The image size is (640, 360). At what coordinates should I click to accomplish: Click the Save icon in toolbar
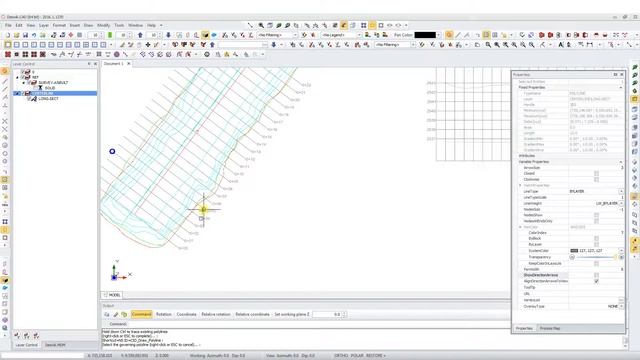[25, 35]
